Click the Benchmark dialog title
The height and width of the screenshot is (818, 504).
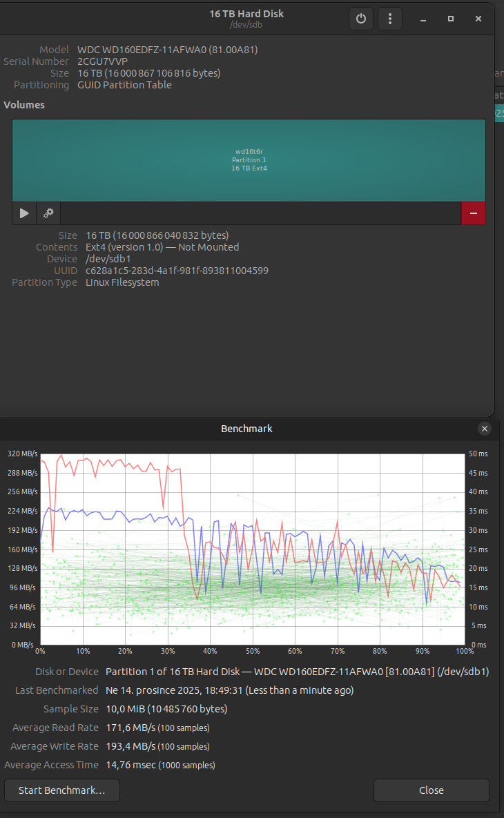(246, 429)
